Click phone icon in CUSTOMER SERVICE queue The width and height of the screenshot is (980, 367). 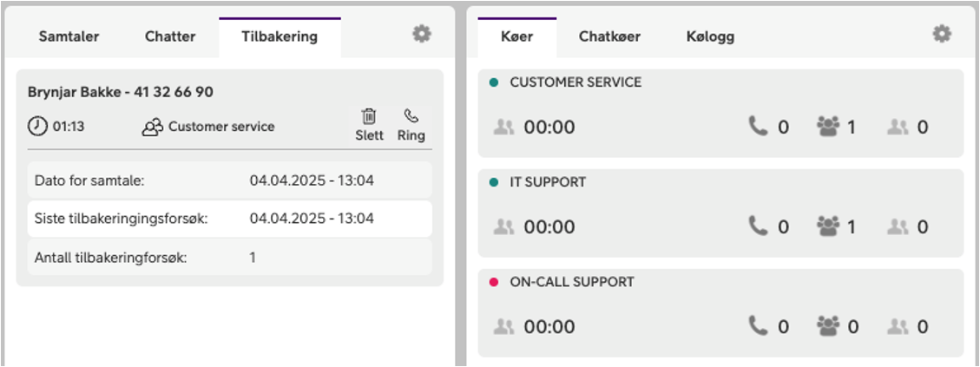pyautogui.click(x=758, y=127)
